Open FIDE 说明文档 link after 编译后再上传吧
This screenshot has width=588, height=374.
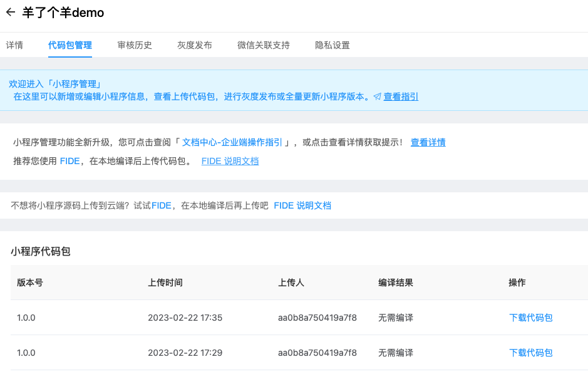pyautogui.click(x=302, y=205)
